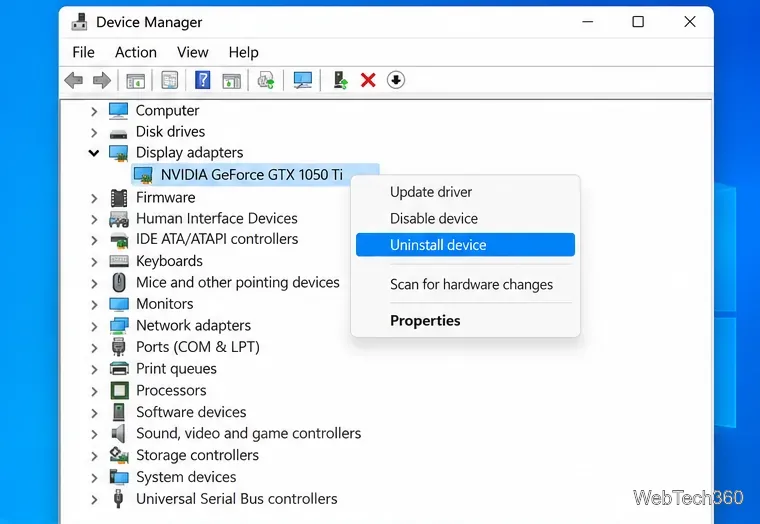Choose Scan for hardware changes menu entry
Image resolution: width=760 pixels, height=524 pixels.
point(465,285)
